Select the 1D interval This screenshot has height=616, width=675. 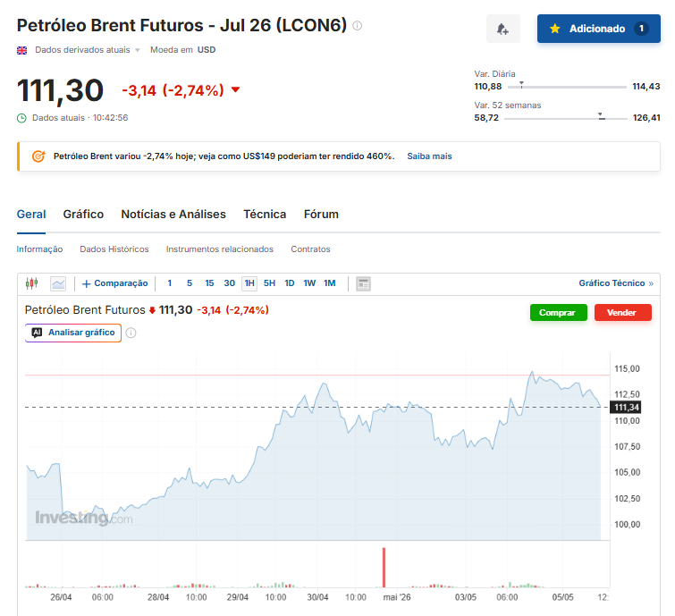click(290, 283)
